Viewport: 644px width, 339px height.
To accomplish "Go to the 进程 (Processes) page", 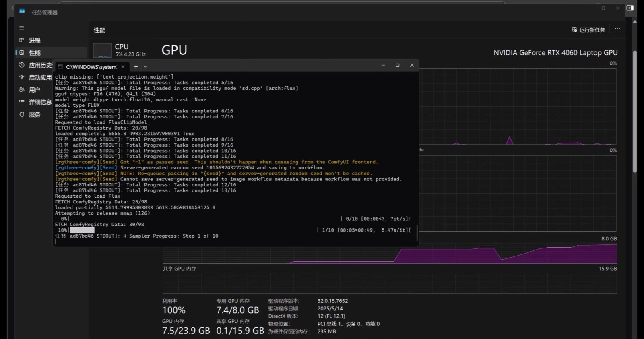I will coord(34,40).
